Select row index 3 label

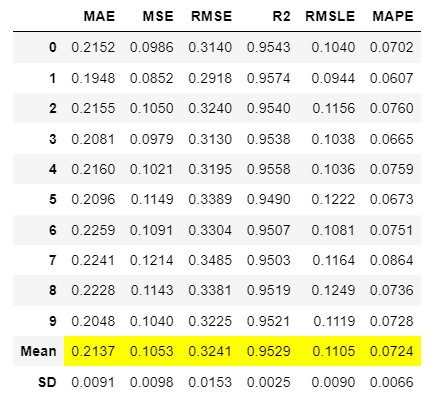click(x=53, y=139)
